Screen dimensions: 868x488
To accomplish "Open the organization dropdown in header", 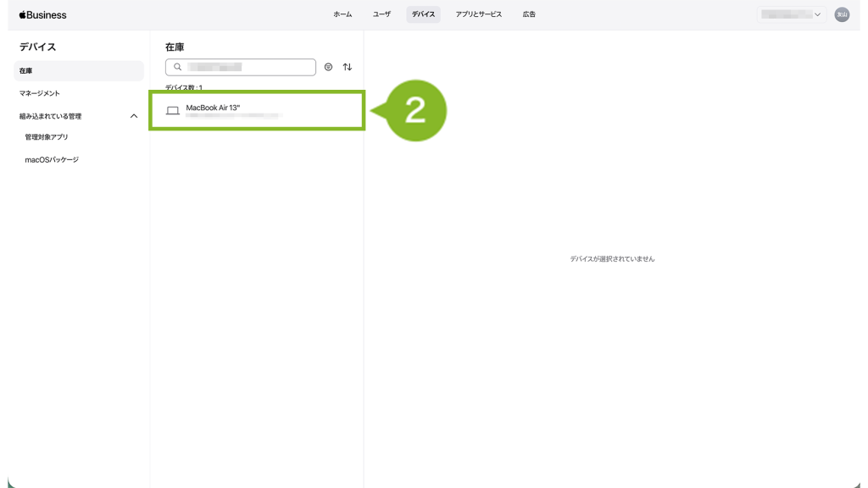I will pos(791,14).
